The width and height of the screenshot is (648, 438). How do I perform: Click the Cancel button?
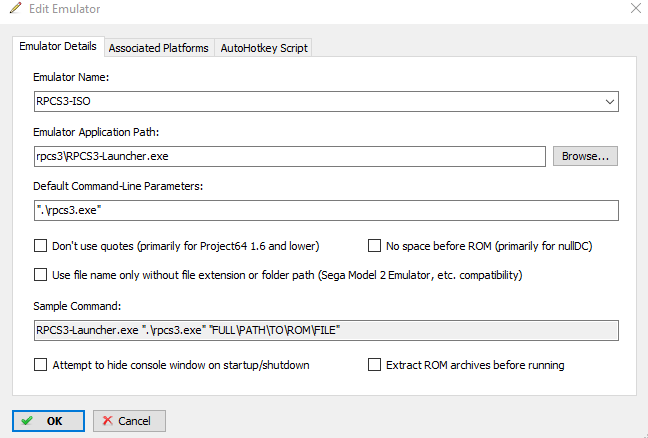click(x=129, y=421)
